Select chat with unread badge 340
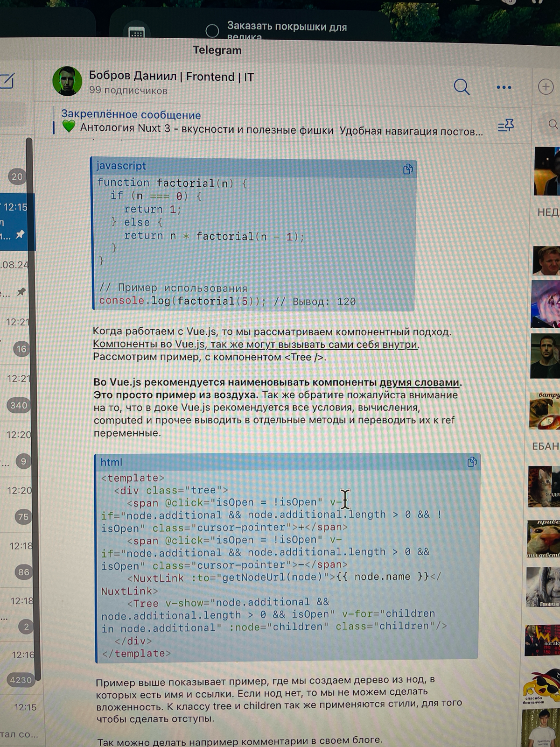Screen dimensions: 560x747 (x=19, y=405)
